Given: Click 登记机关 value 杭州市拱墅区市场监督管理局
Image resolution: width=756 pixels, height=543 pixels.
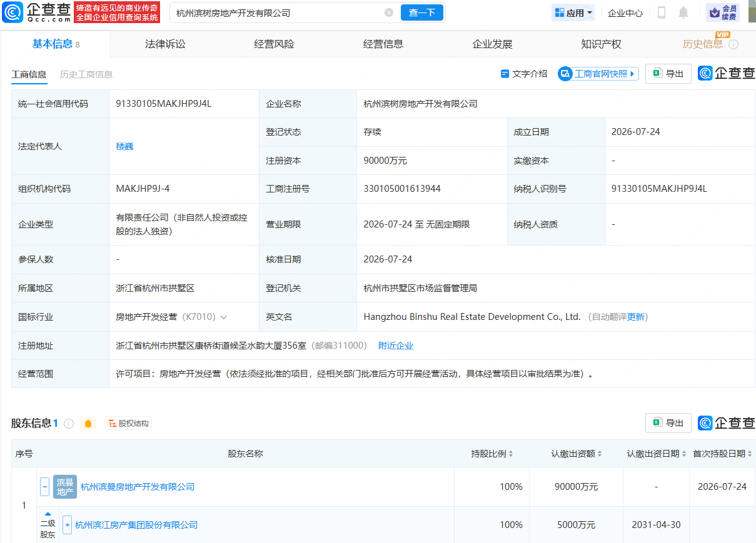Looking at the screenshot, I should click(421, 288).
